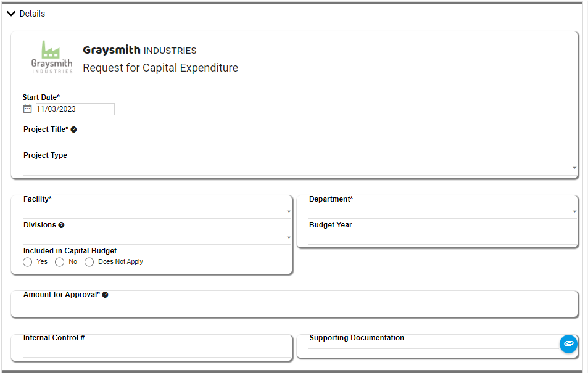Open the Project Type dropdown arrow
588x373 pixels.
574,168
